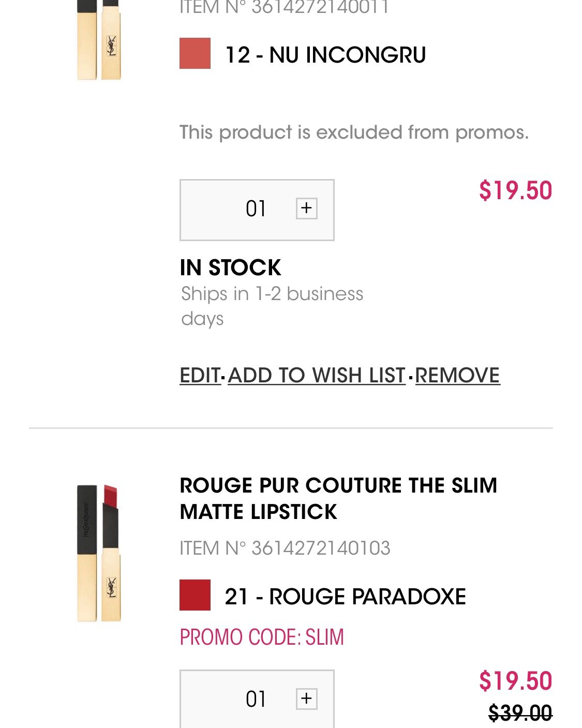582x728 pixels.
Task: Click the 21 - ROUGE PARADOXE shade name
Action: tap(345, 597)
